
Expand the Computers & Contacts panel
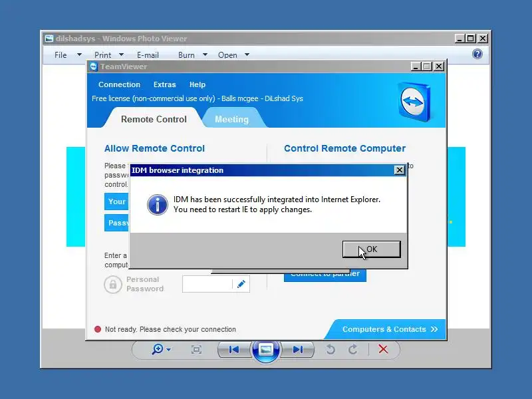pos(390,329)
